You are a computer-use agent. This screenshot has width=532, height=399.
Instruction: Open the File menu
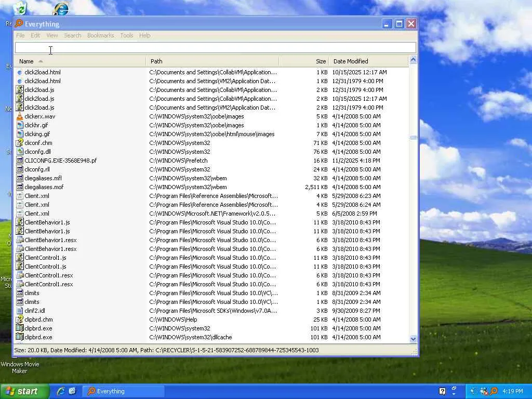point(20,35)
